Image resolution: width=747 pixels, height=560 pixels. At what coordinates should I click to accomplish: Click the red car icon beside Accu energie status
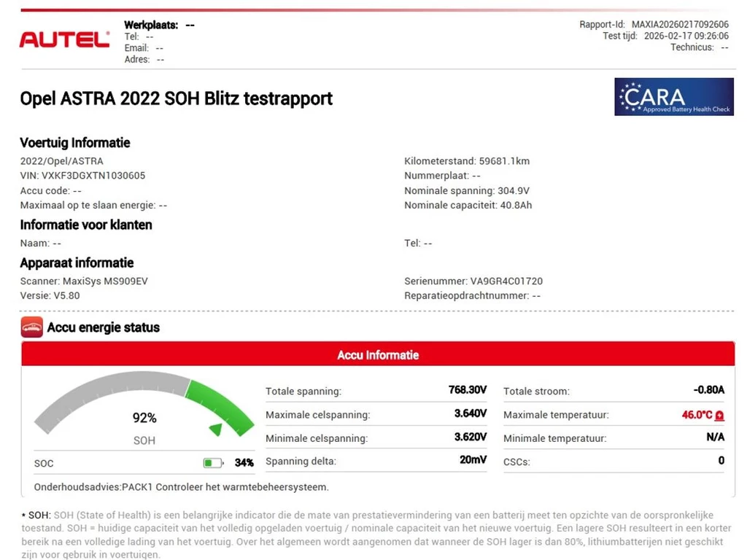pyautogui.click(x=31, y=327)
